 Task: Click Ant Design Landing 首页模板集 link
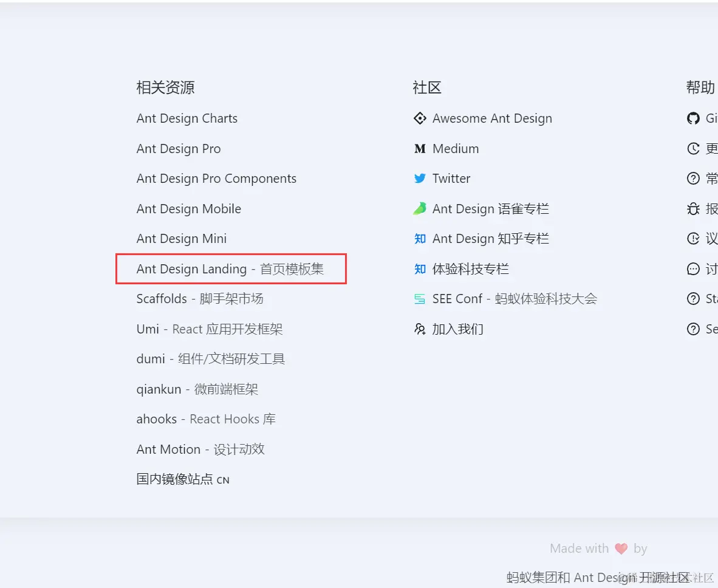(x=230, y=269)
